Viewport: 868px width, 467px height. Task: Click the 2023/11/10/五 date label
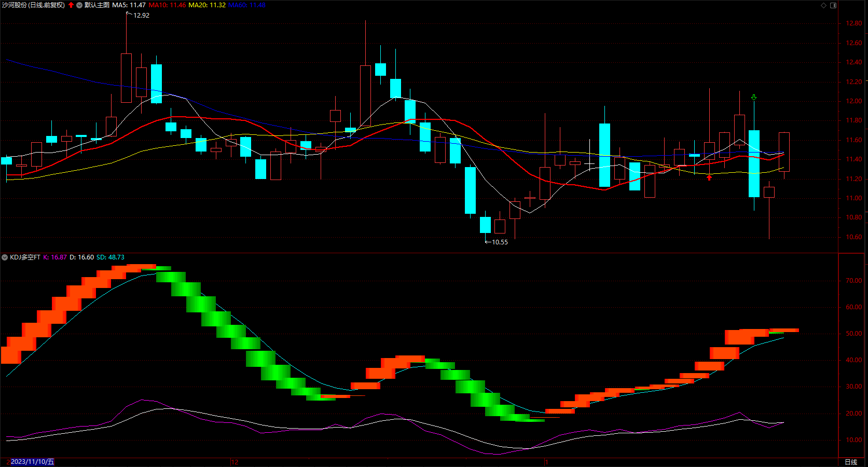pos(32,462)
